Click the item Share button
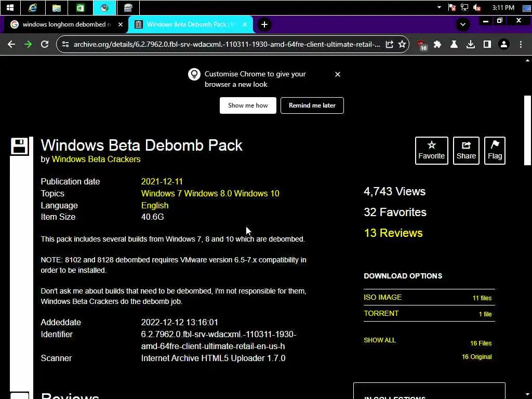532x399 pixels. [466, 151]
